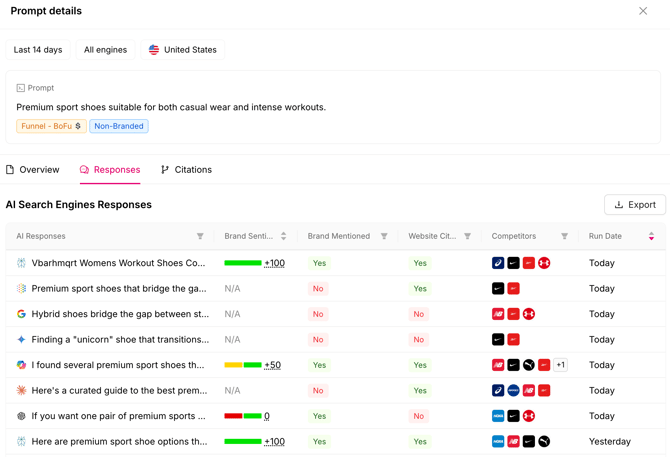Filter the AI Responses column

(x=200, y=236)
